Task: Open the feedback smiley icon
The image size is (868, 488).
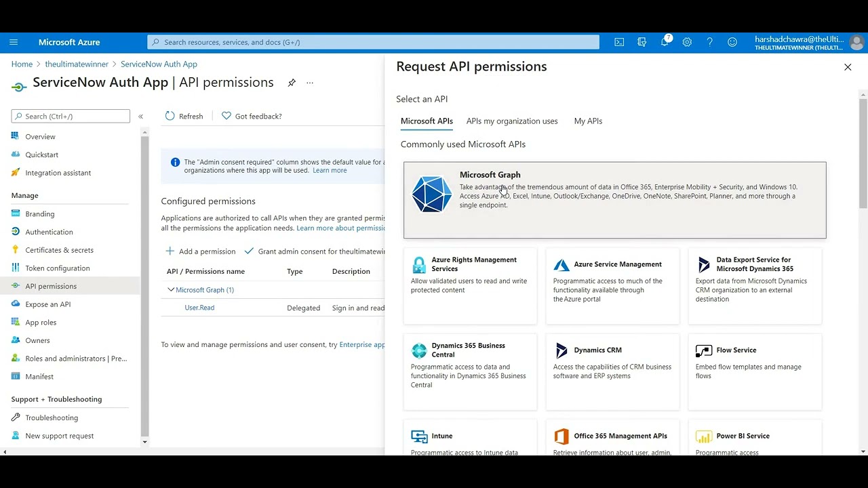Action: (x=732, y=42)
